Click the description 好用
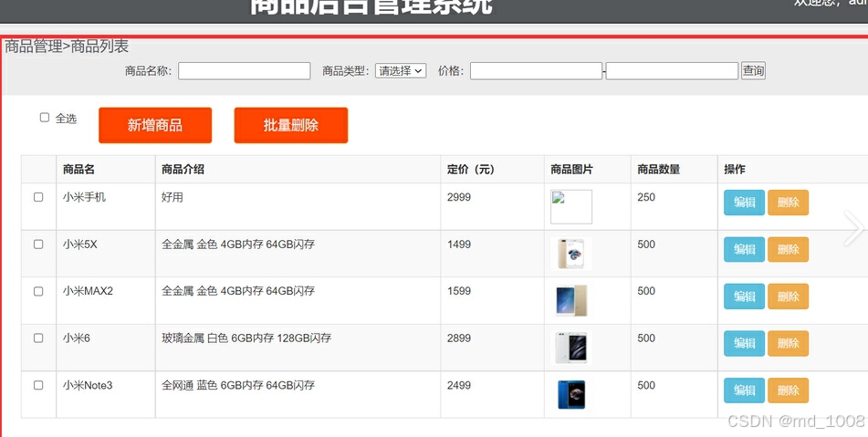 coord(173,197)
